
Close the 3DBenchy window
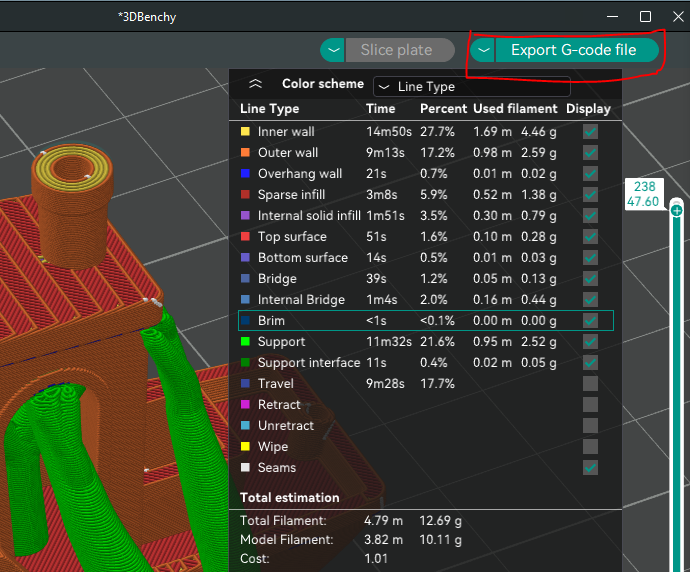[x=678, y=17]
